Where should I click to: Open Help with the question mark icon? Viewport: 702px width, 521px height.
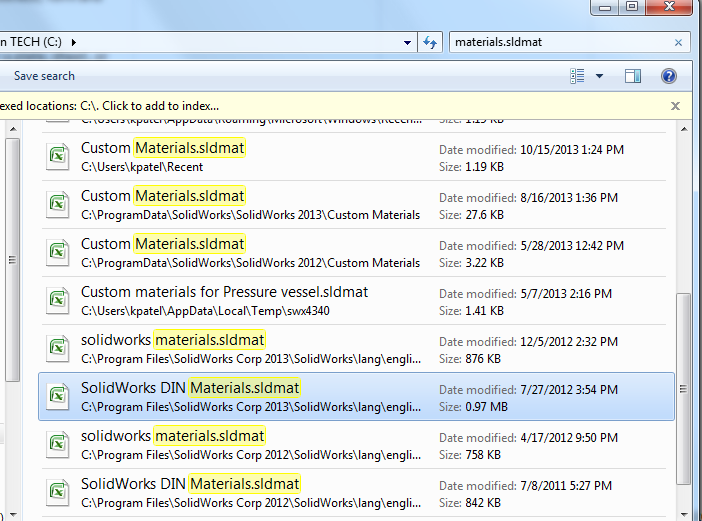point(668,76)
